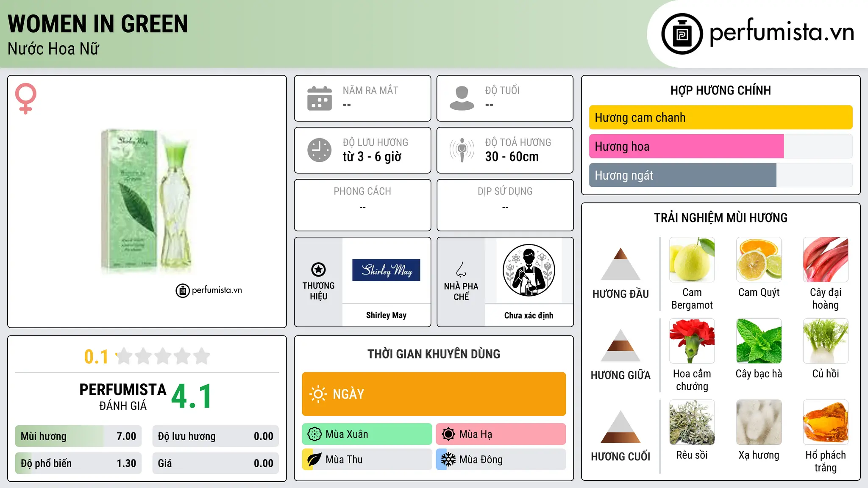
Task: Click the leaf icon for Mùa Thu
Action: pos(314,460)
